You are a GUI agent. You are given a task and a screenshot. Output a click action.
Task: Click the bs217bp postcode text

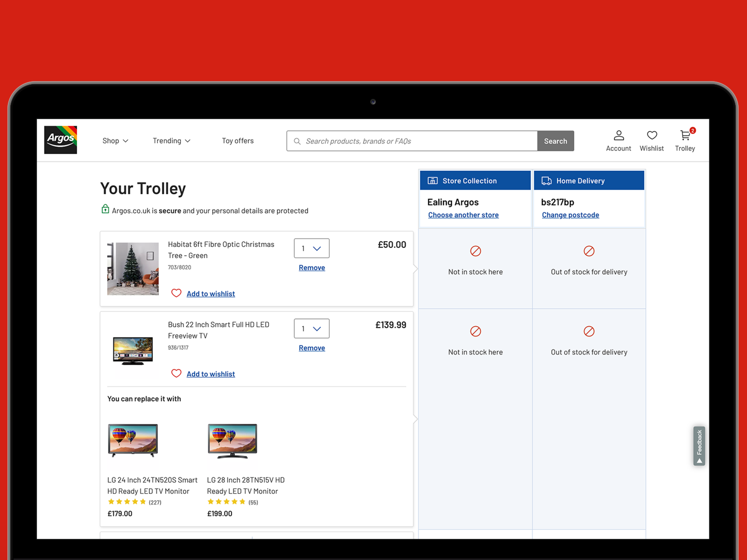click(x=558, y=202)
